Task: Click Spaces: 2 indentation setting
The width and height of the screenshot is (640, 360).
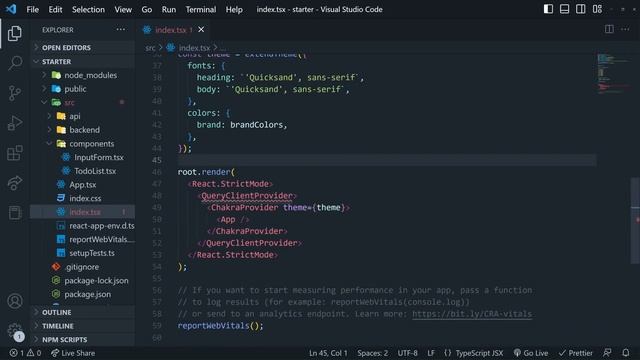Action: click(373, 353)
